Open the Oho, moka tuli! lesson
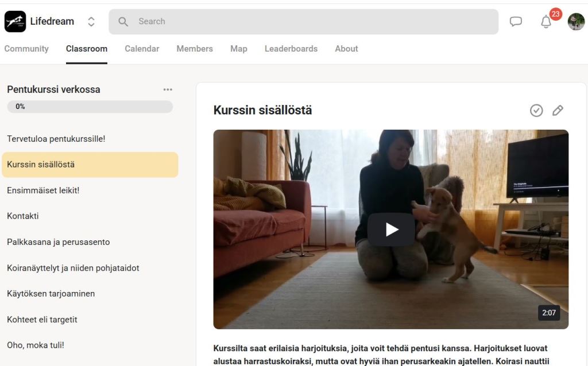The height and width of the screenshot is (366, 588). coord(36,345)
